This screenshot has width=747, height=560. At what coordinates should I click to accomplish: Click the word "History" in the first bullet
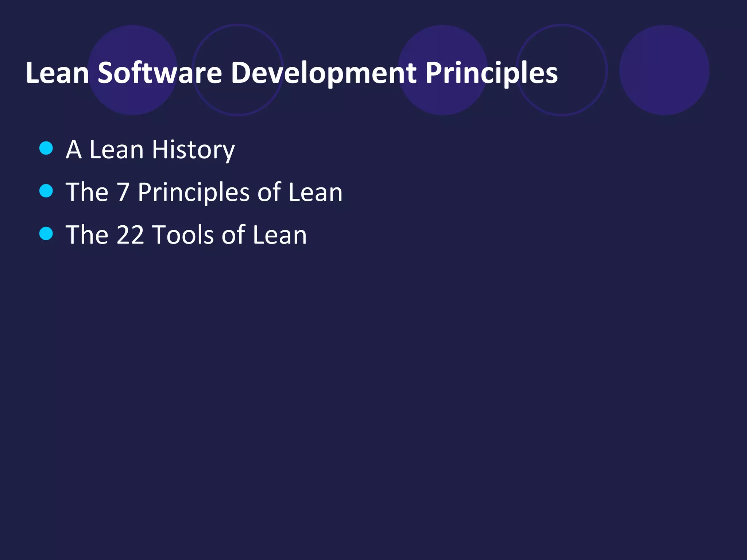click(193, 149)
